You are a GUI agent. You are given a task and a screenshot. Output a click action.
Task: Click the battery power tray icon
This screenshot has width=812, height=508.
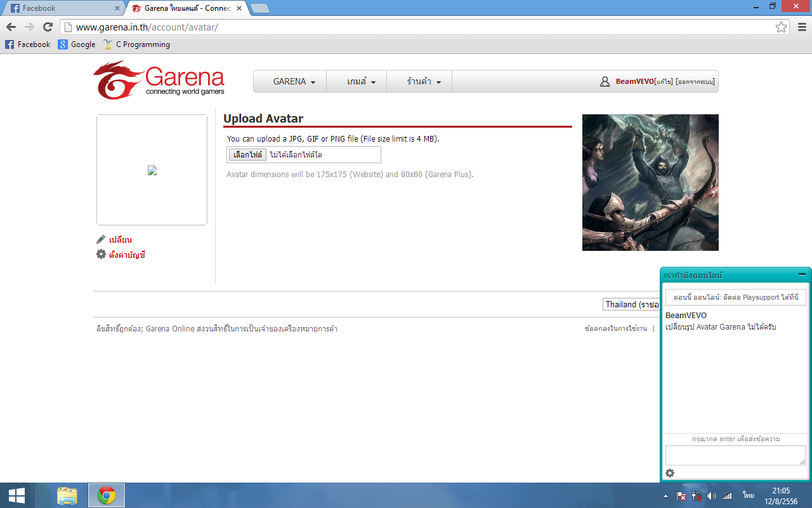click(697, 496)
